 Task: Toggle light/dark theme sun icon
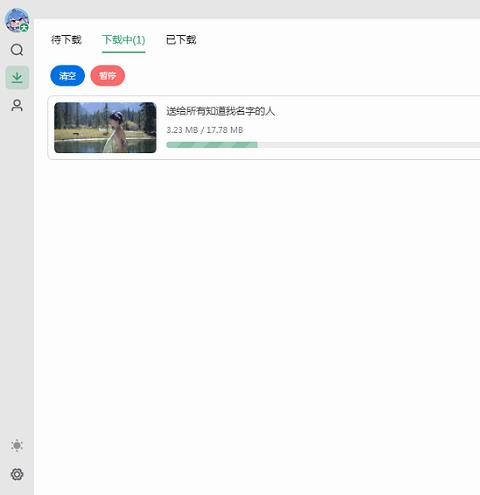tap(17, 446)
